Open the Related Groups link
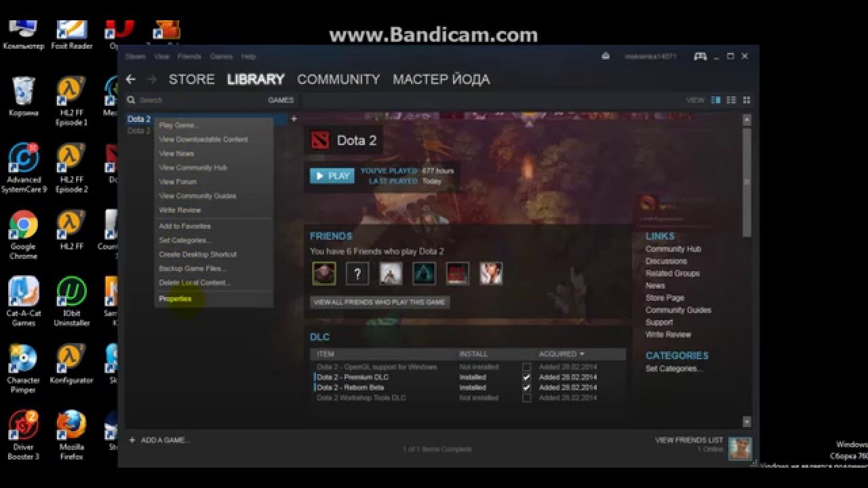The width and height of the screenshot is (868, 488). (672, 273)
